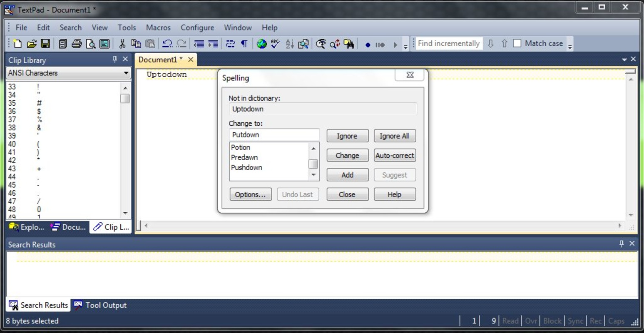Open the Window menu
644x333 pixels.
point(238,27)
